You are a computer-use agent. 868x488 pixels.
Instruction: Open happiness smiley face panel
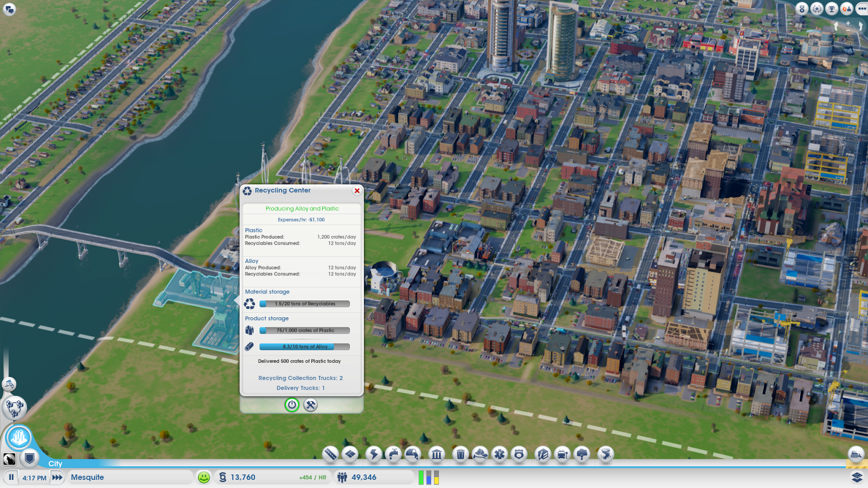tap(204, 477)
